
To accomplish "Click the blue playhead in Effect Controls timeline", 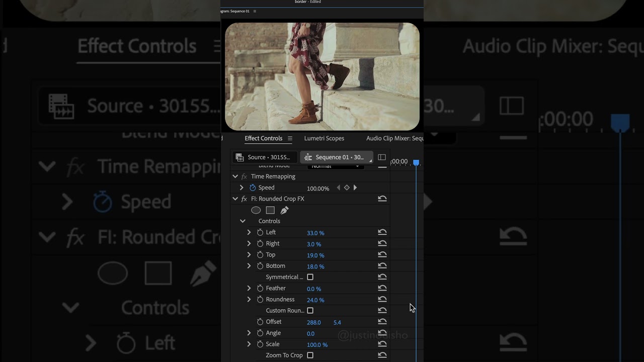I will tap(416, 162).
